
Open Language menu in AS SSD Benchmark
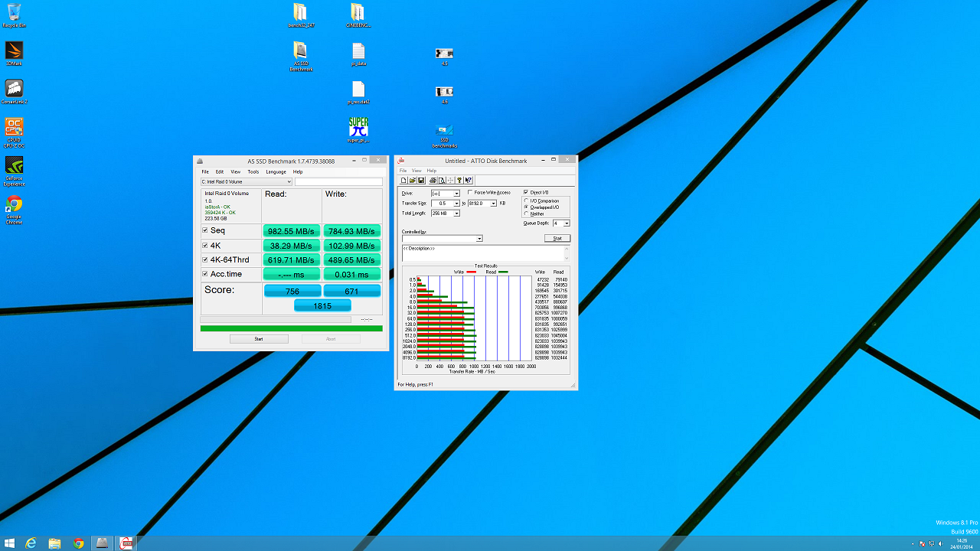(x=276, y=172)
